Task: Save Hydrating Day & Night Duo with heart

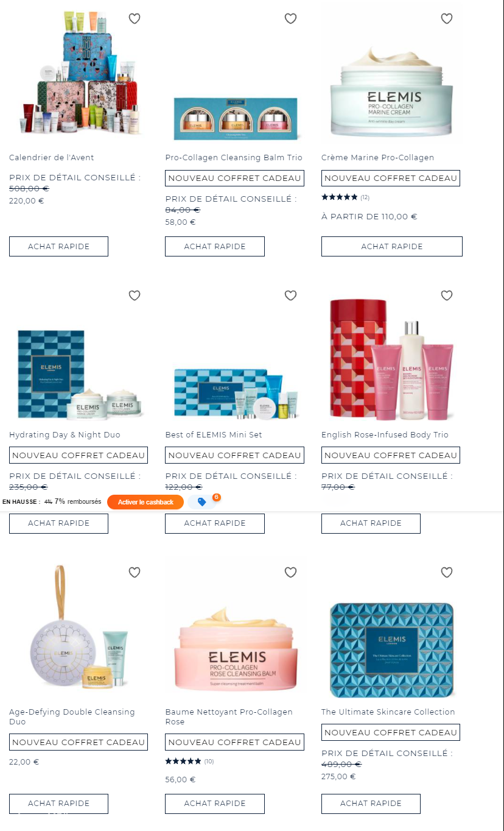Action: point(135,295)
